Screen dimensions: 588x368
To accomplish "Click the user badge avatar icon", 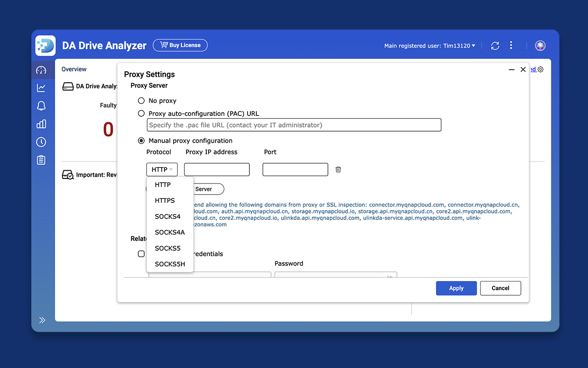I will 540,46.
